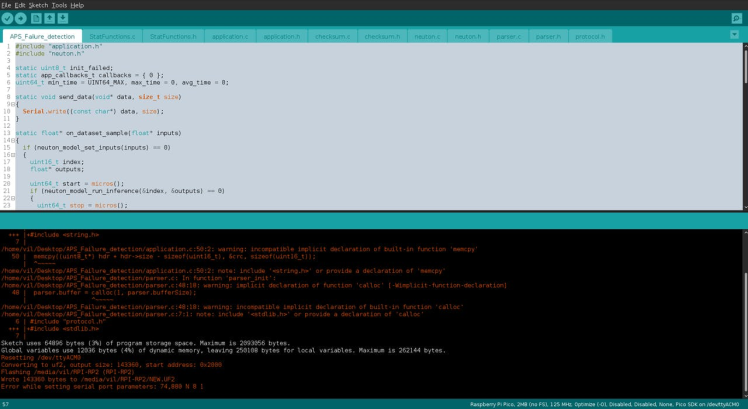Image resolution: width=748 pixels, height=409 pixels.
Task: Open the Edit menu
Action: [20, 5]
